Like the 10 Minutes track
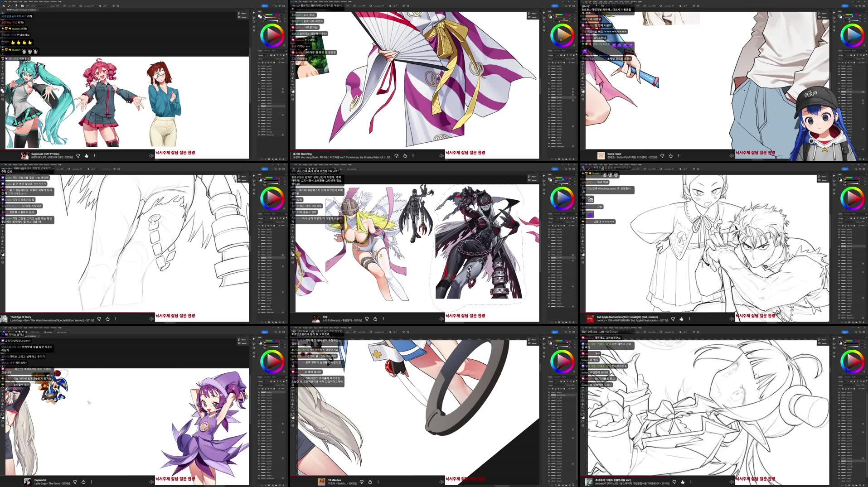868x487 pixels. point(370,482)
